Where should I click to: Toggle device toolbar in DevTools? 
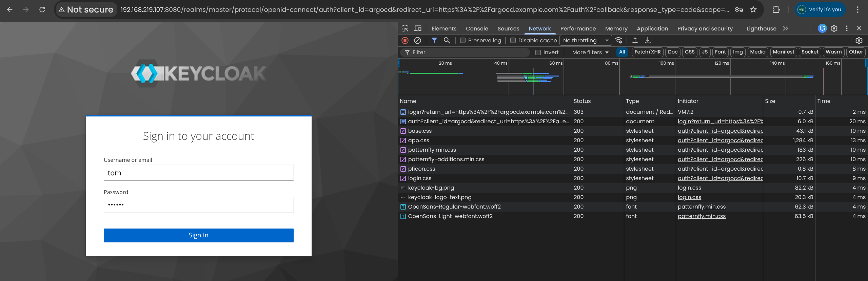(418, 28)
